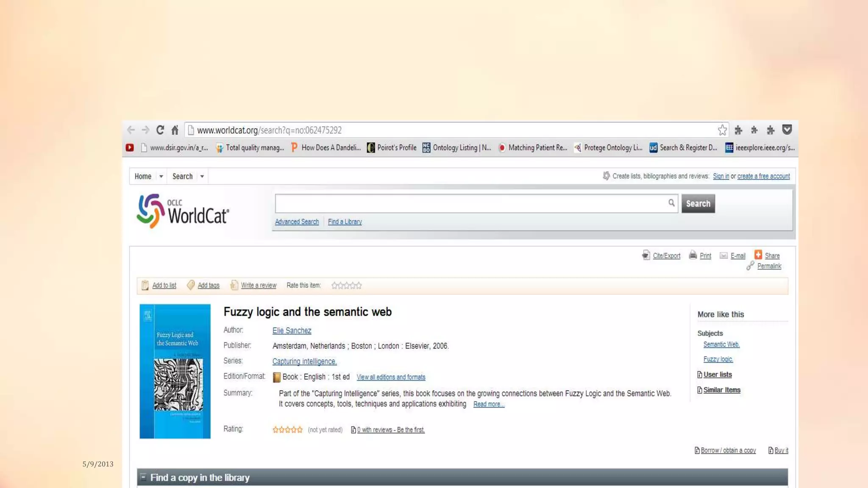
Task: Bookmark this page with star icon
Action: point(722,130)
